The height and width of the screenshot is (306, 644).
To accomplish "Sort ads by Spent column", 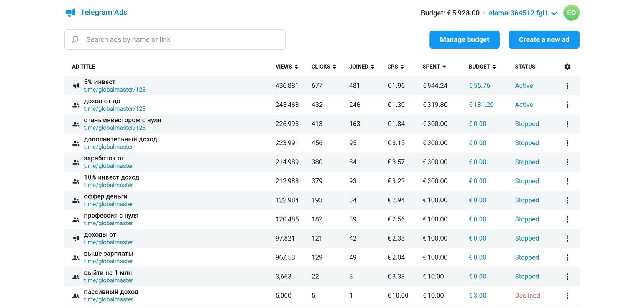I will point(434,67).
